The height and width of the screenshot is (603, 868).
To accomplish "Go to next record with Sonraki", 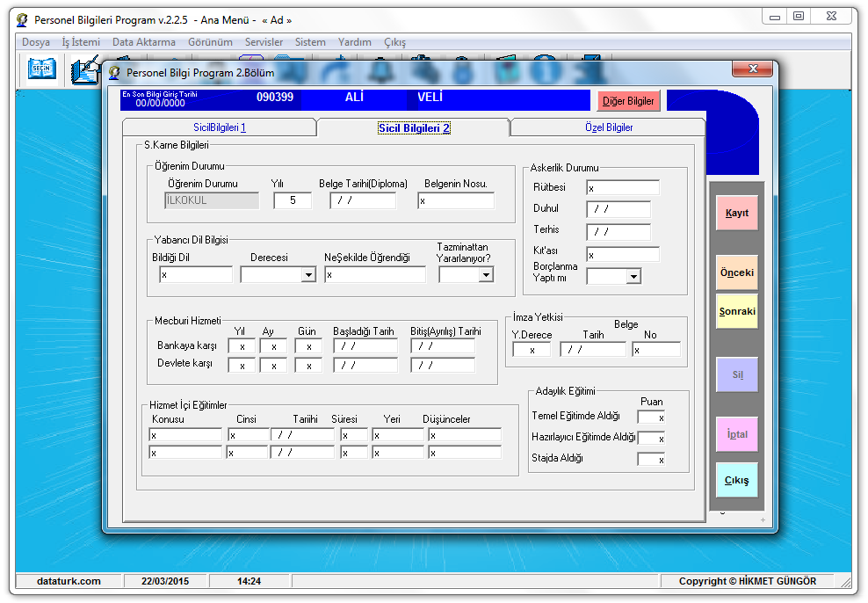I will 737,311.
